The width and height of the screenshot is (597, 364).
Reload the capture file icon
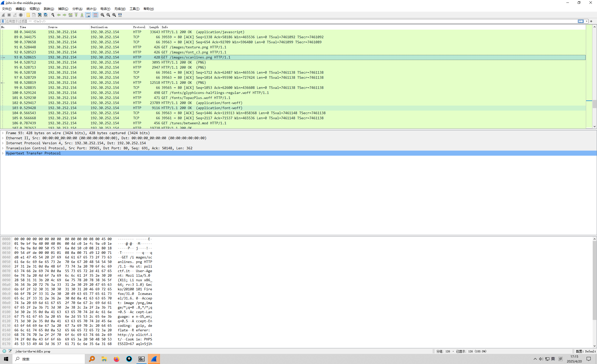[46, 15]
